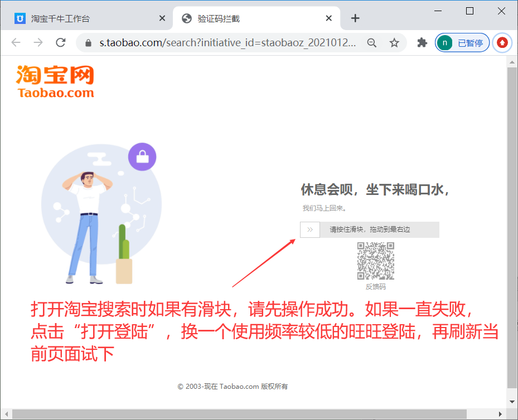Click the slider handle with double arrows
Screen dimensions: 518x420
click(310, 229)
